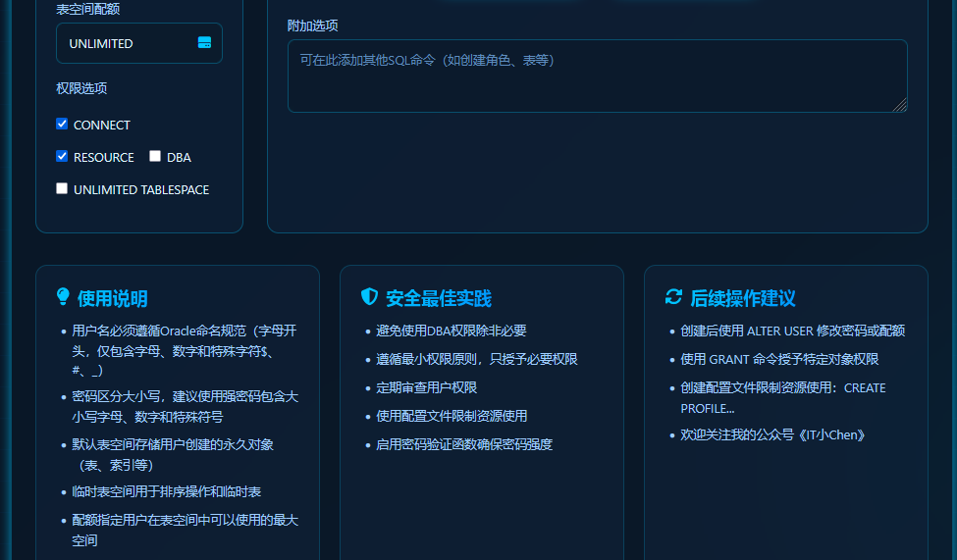
Task: Grab the resize handle of the 附加选项 textarea
Action: coord(900,106)
